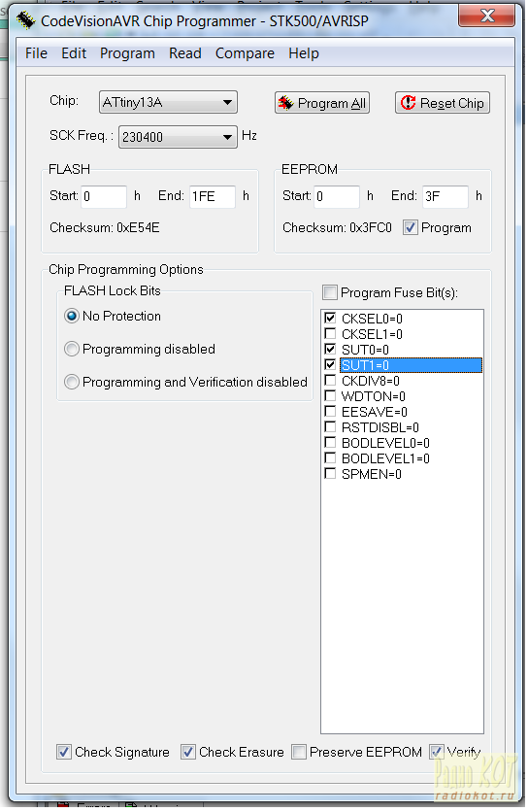
Task: Click the Reset Chip button
Action: 443,103
